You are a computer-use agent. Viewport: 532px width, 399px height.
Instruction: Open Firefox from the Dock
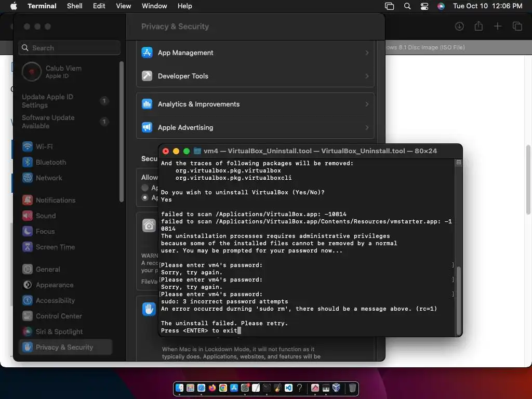pos(212,388)
